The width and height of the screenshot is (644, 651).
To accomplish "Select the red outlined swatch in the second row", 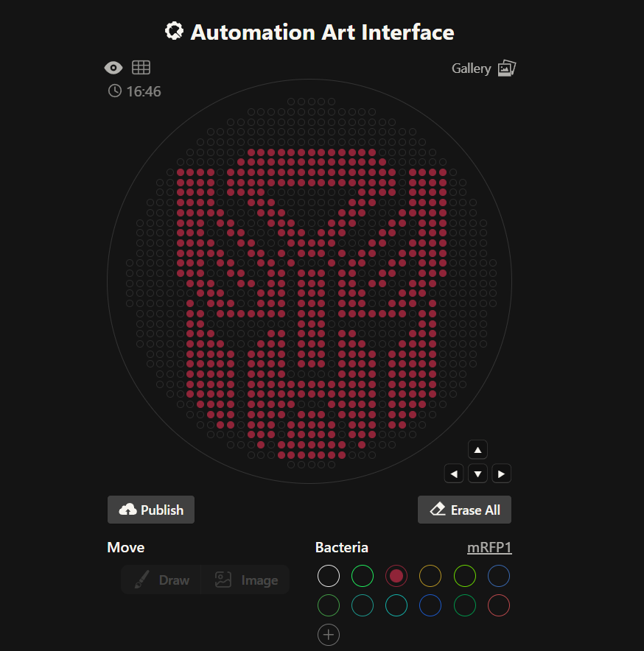I will point(499,605).
